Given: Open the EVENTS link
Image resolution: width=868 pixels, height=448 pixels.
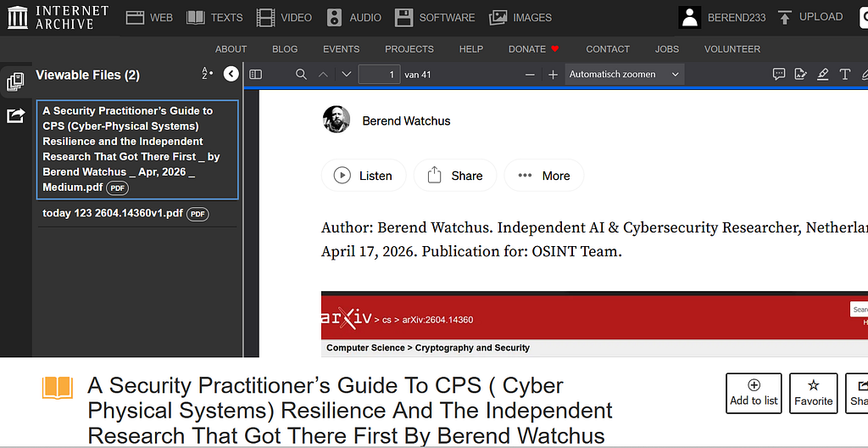Looking at the screenshot, I should (341, 49).
